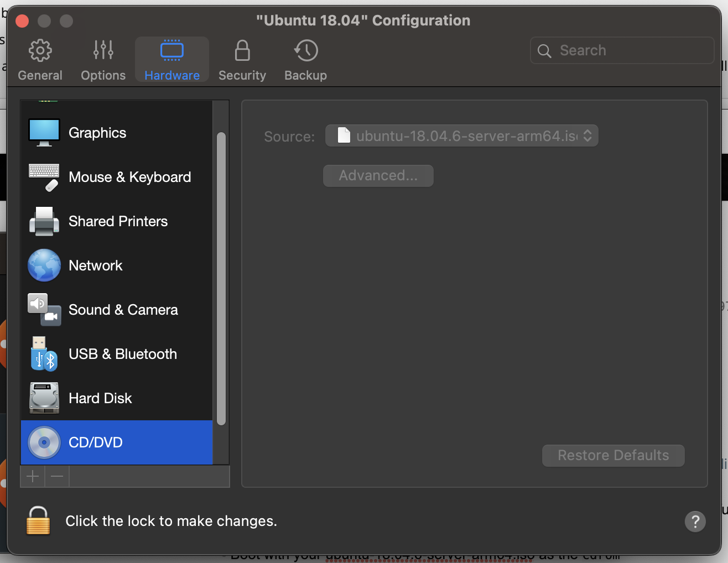Viewport: 728px width, 563px height.
Task: Click the Graphics monitor icon
Action: point(44,133)
